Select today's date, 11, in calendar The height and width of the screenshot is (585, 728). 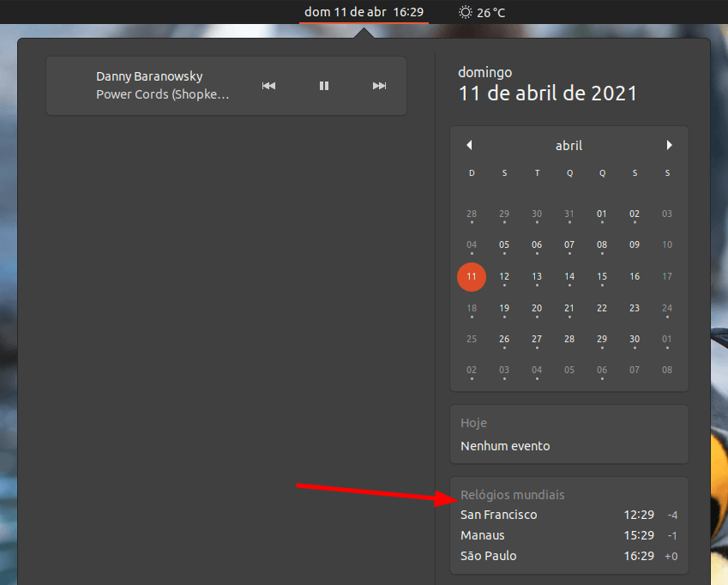(x=472, y=276)
